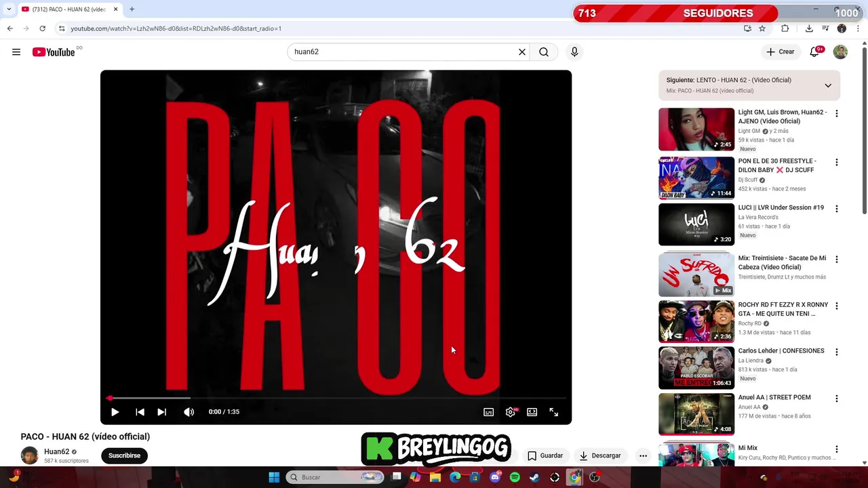Run search with magnifier button
This screenshot has height=488, width=868.
(x=544, y=52)
